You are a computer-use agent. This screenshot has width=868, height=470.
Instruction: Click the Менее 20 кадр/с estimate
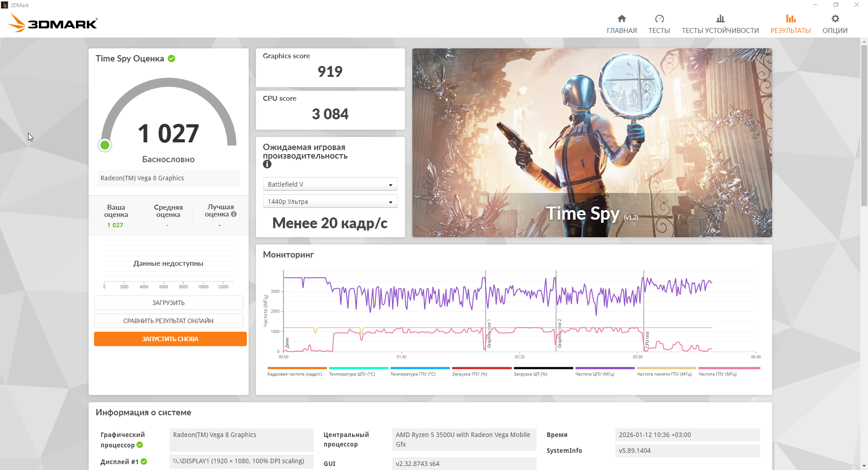pyautogui.click(x=330, y=223)
